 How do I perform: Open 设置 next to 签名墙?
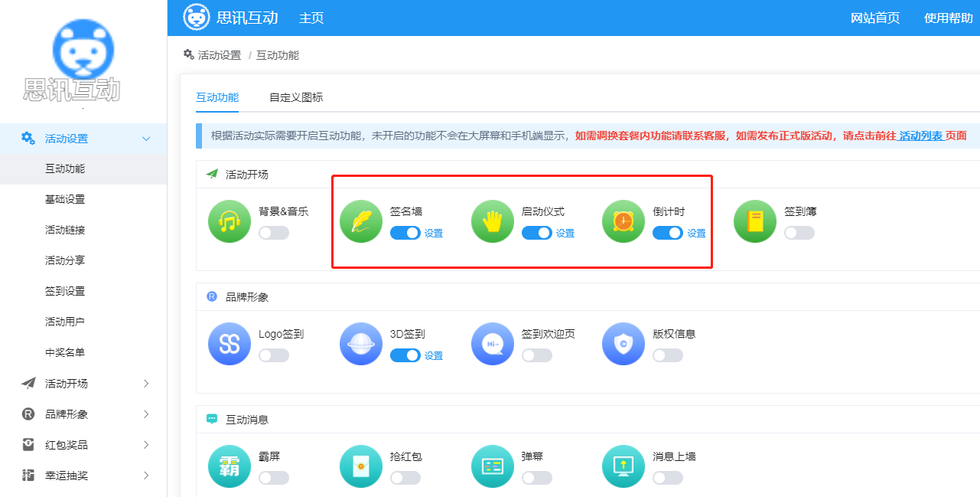pos(434,234)
